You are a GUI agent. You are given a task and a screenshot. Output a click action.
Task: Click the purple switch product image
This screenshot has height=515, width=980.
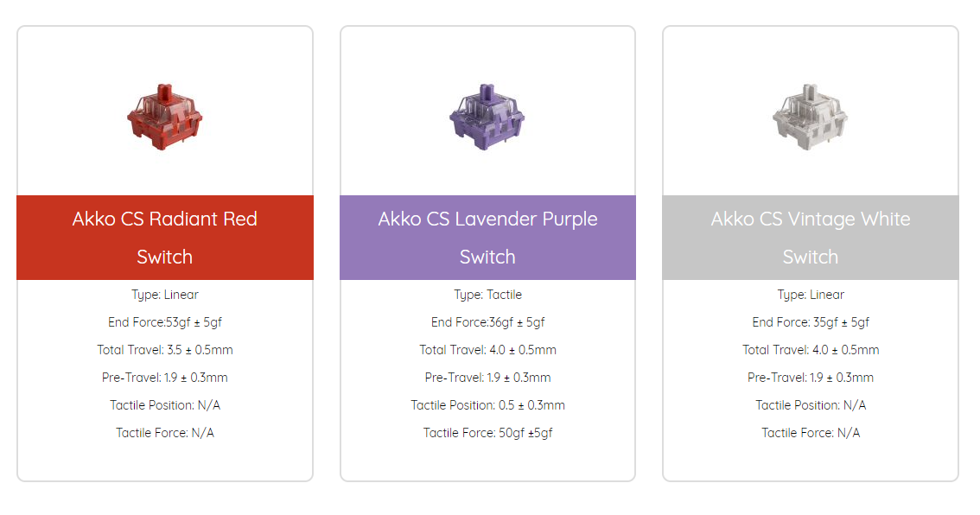pos(487,117)
